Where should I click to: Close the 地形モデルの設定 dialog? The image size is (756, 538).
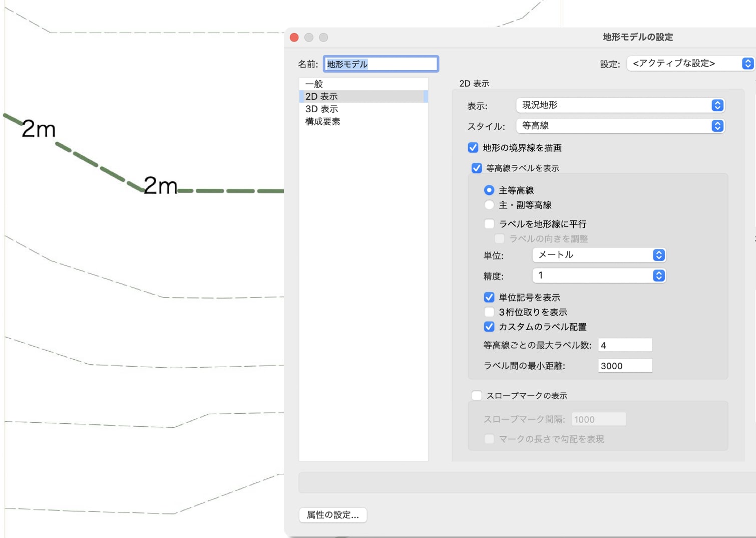pyautogui.click(x=294, y=38)
